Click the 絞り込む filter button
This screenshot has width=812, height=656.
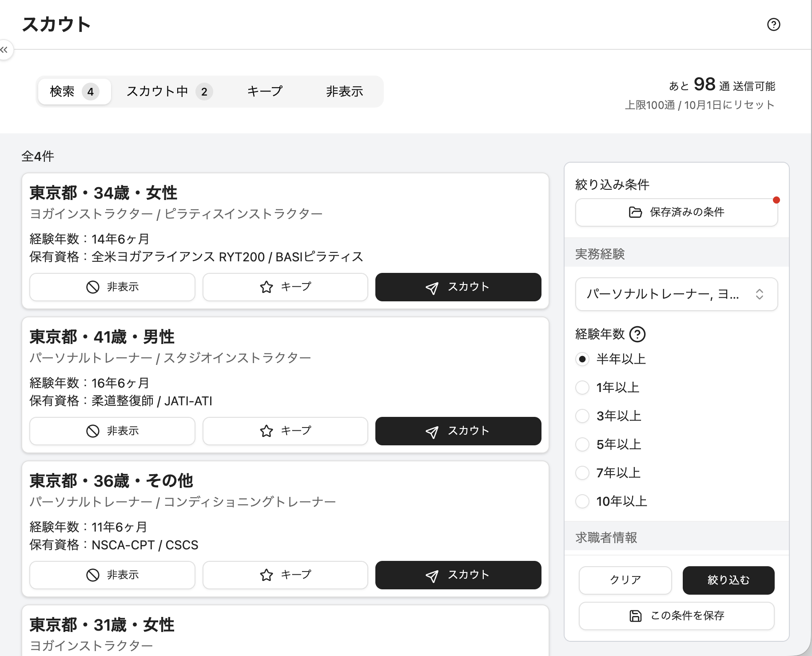click(728, 580)
